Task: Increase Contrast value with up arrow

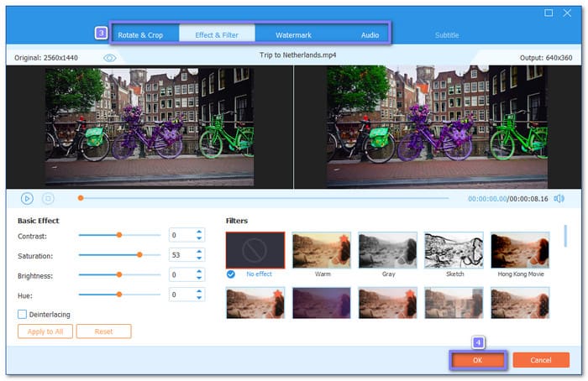Action: pos(199,232)
